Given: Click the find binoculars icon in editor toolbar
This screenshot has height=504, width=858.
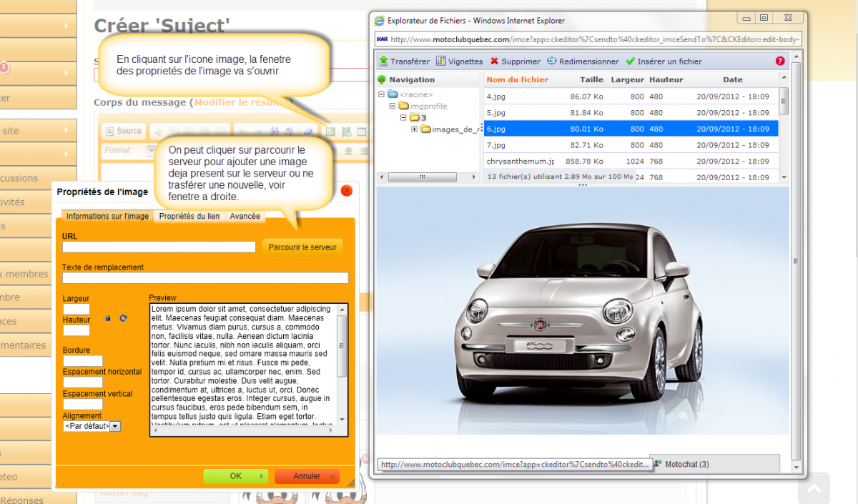Looking at the screenshot, I should [273, 132].
